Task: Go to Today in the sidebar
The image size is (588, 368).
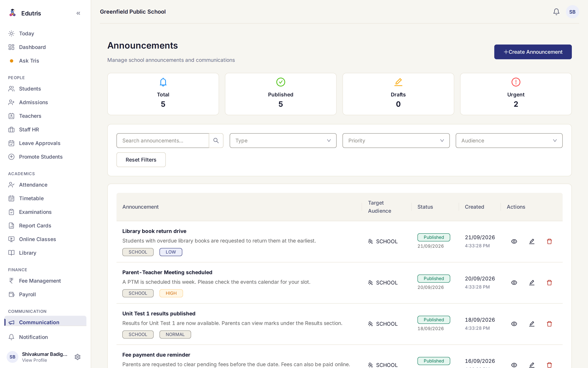Action: click(45, 33)
